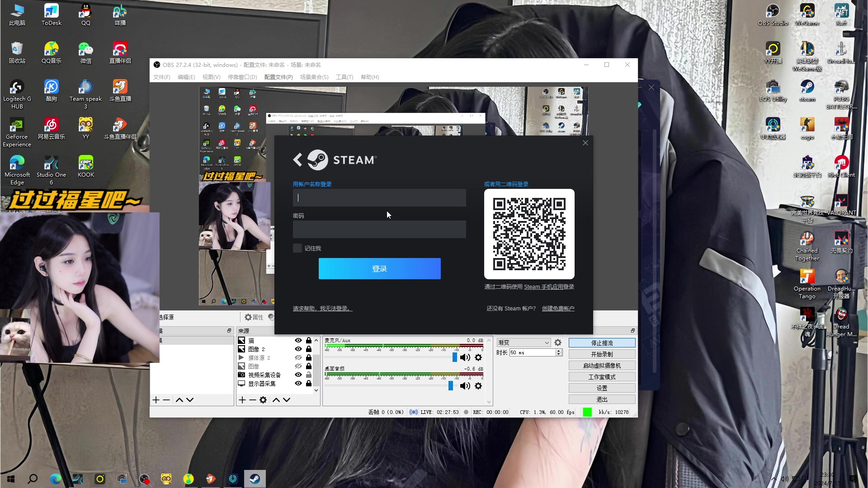Click OBS 退出 exit button
The width and height of the screenshot is (868, 488).
click(x=602, y=399)
